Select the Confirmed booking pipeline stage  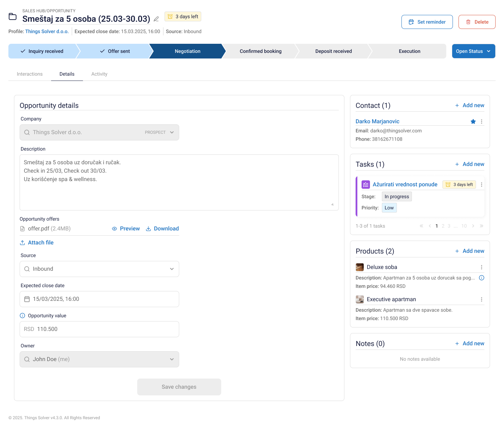260,51
